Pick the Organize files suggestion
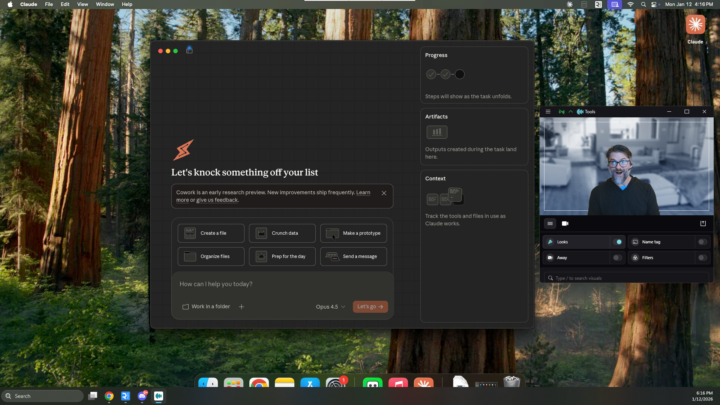Image resolution: width=720 pixels, height=405 pixels. 211,257
